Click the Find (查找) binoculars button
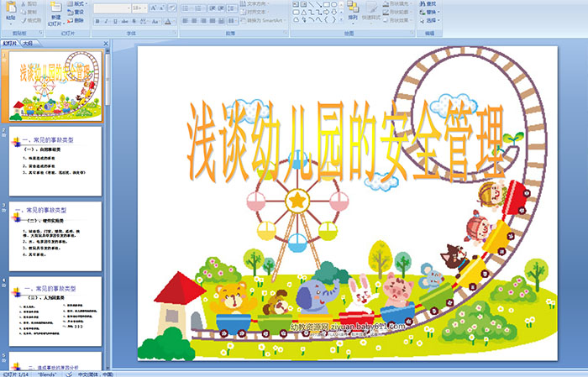 pos(428,3)
